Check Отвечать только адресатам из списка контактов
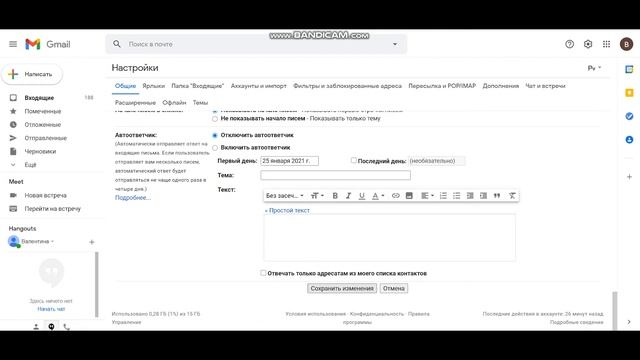640x360 pixels. click(263, 273)
